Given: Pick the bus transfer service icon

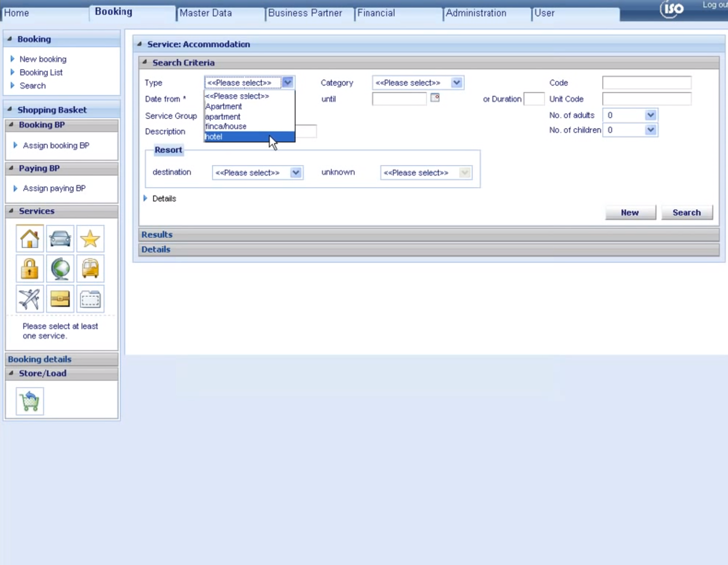Looking at the screenshot, I should point(90,268).
